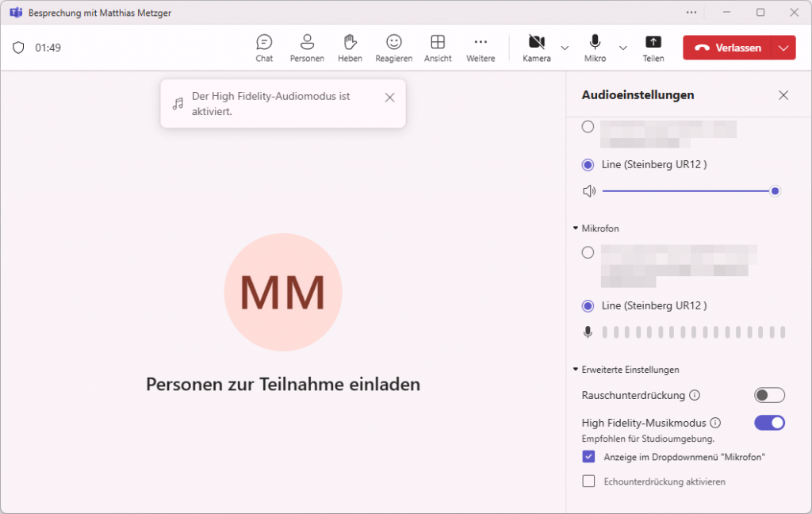
Task: Click "Personen zur Teilnahme einladen" text
Action: pos(283,385)
